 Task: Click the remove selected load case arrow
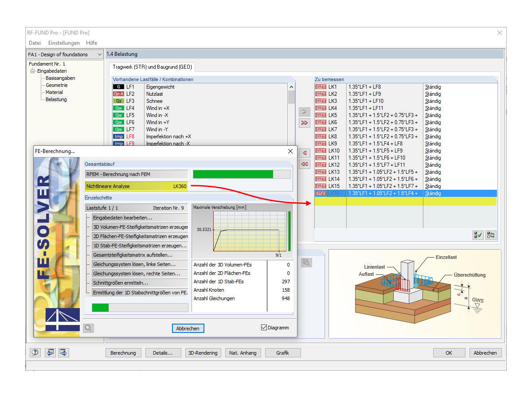pos(305,153)
